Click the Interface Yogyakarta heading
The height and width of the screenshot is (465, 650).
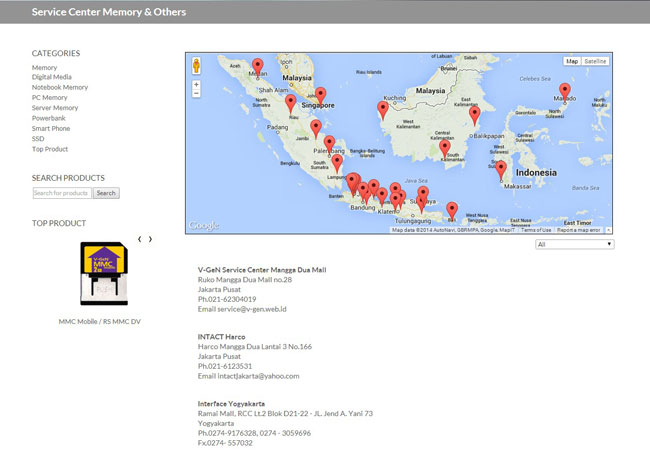(231, 404)
